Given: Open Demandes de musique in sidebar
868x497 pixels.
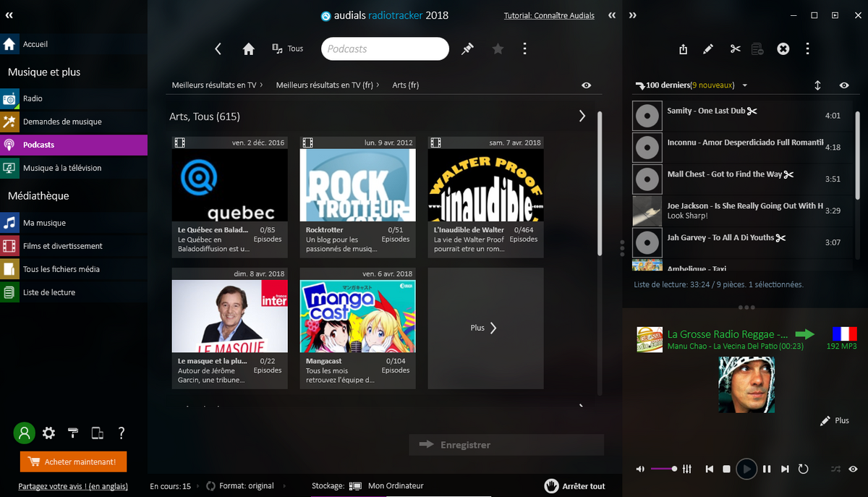Looking at the screenshot, I should point(74,122).
